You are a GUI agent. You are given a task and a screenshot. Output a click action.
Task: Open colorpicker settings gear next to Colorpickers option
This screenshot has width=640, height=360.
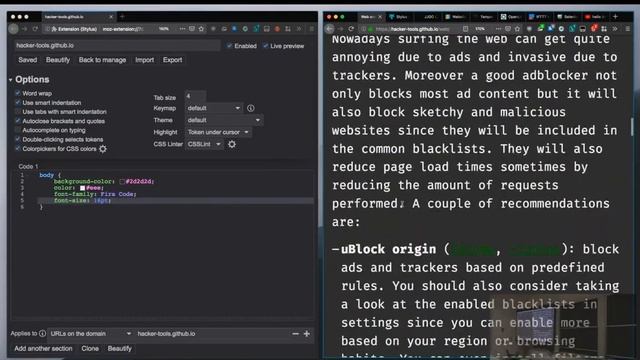103,149
